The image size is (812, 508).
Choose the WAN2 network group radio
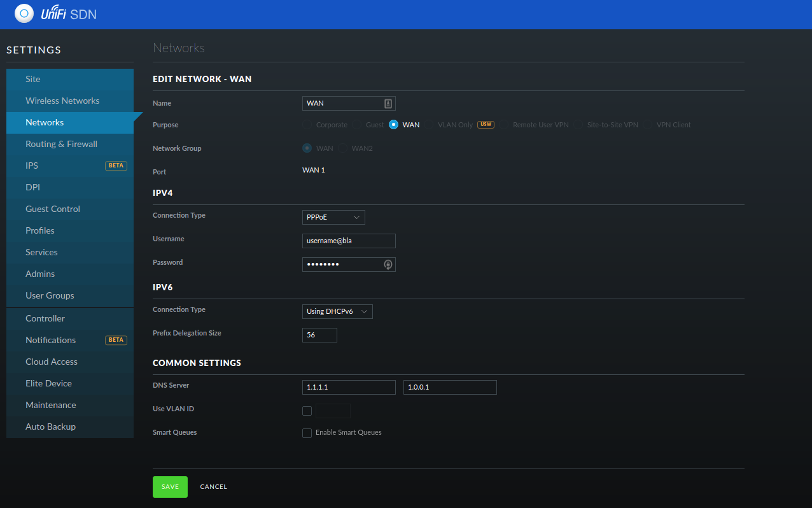[x=343, y=148]
